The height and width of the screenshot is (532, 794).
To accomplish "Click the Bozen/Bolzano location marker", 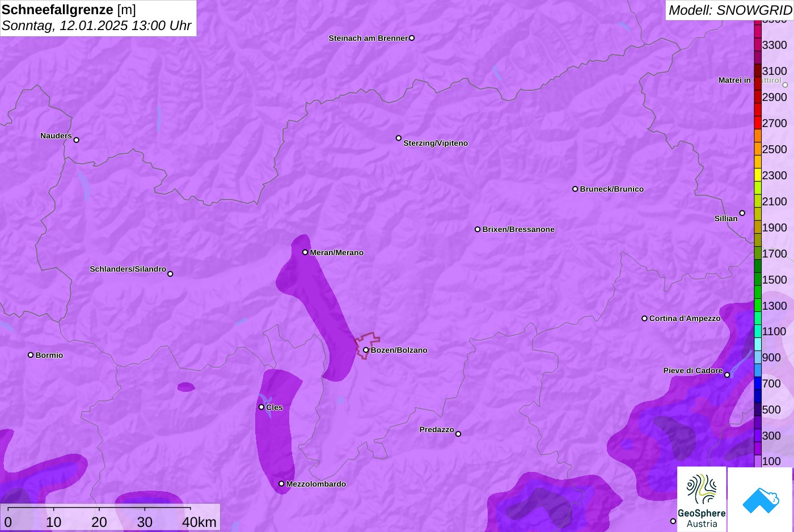I will click(x=366, y=350).
